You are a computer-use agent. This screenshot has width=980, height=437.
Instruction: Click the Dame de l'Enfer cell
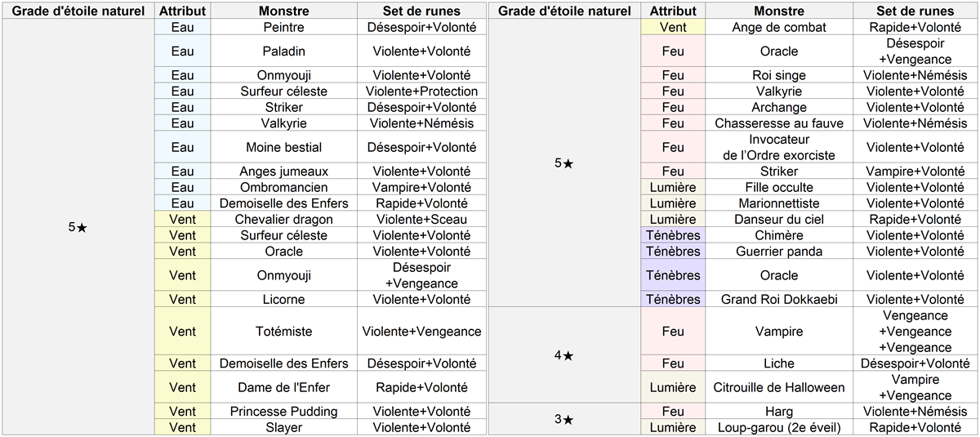pos(283,387)
